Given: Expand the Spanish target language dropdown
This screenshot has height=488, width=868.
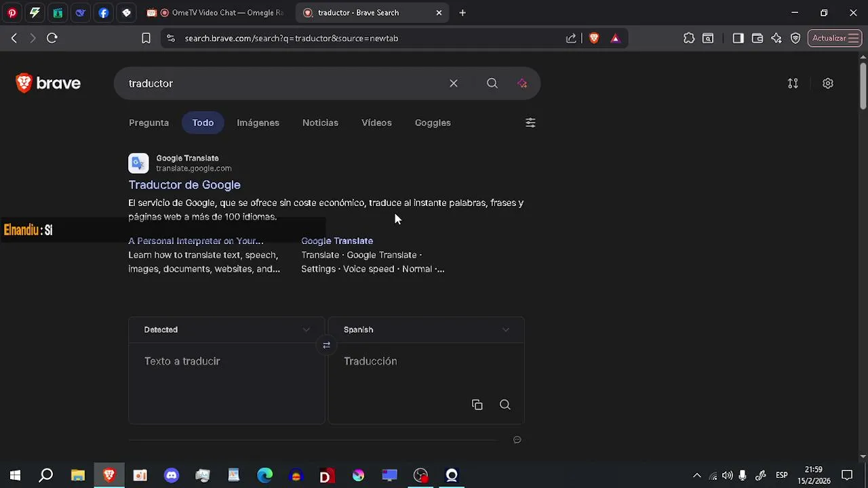Looking at the screenshot, I should 426,329.
